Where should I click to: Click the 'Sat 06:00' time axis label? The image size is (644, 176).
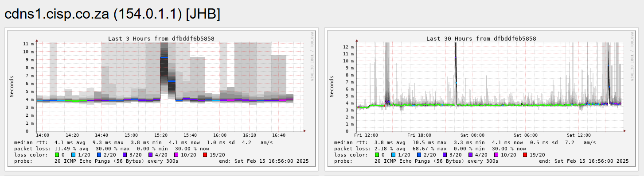526,135
